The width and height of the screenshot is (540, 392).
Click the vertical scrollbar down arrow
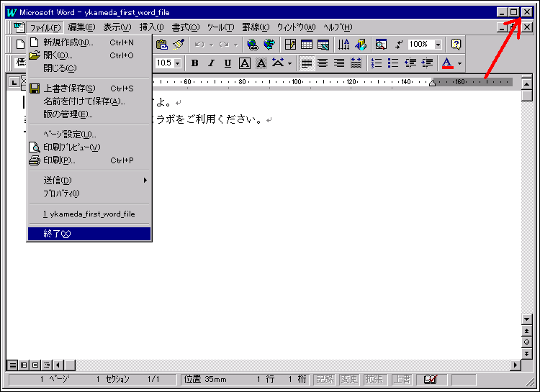[x=526, y=319]
